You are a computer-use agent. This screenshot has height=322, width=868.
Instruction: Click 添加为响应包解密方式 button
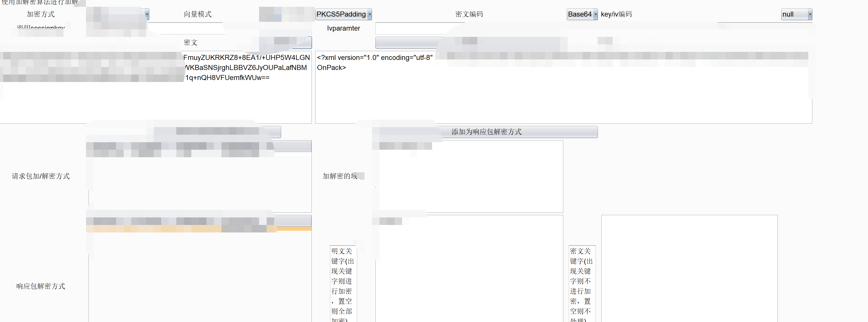tap(486, 132)
